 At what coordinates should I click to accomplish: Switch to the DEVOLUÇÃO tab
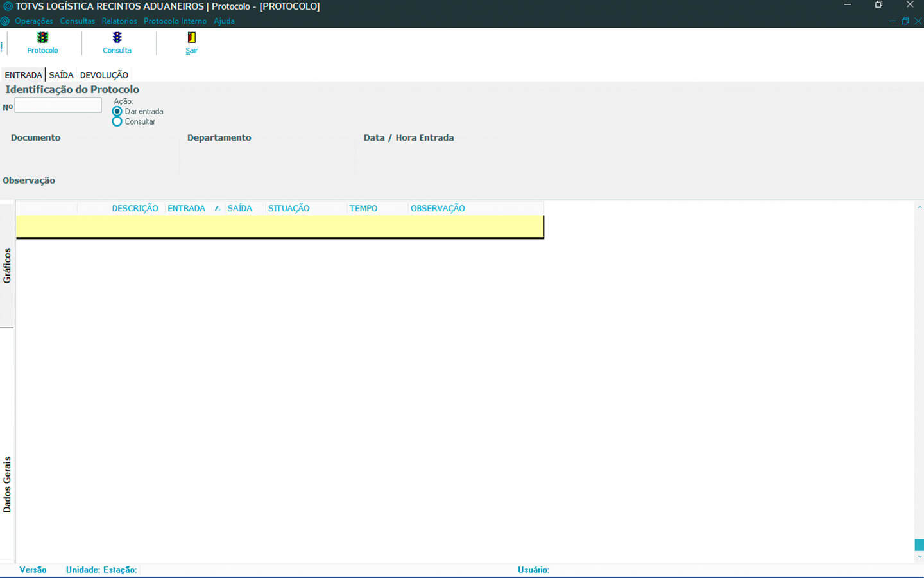coord(104,75)
